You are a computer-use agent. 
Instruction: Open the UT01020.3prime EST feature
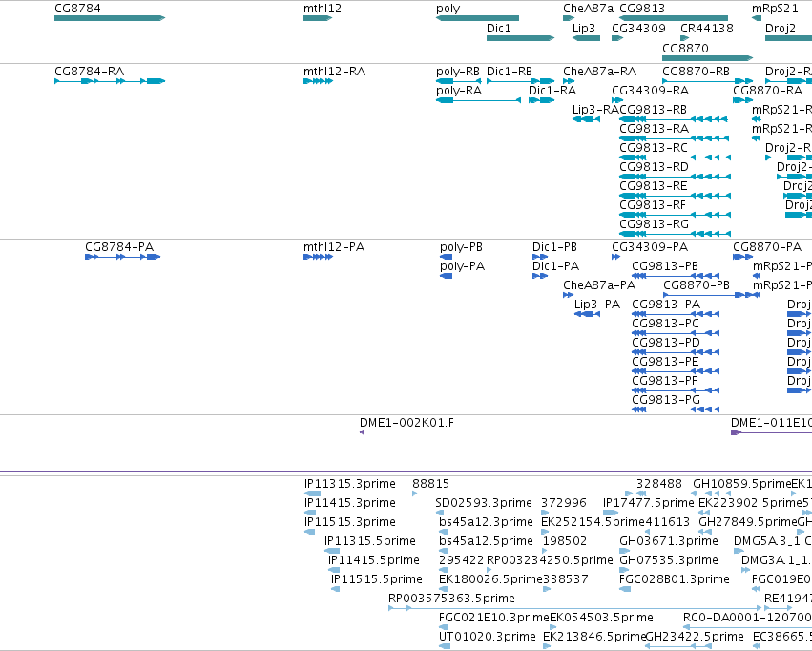(x=445, y=646)
